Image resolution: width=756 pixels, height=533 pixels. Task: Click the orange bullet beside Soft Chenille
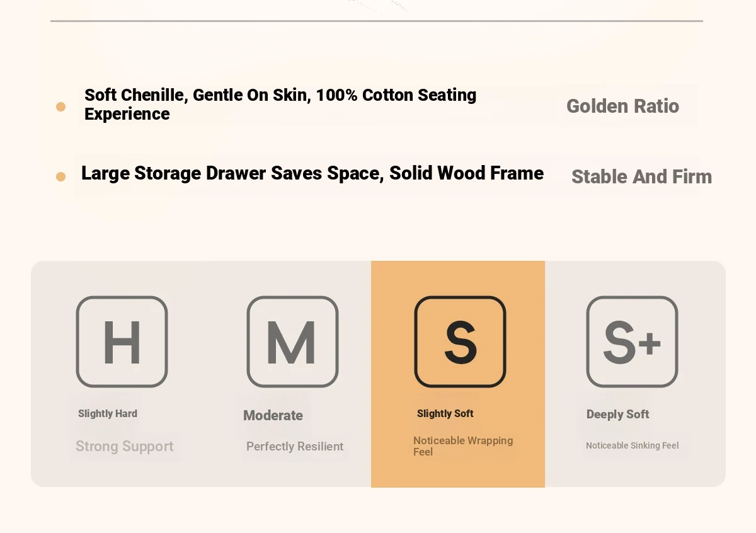60,106
